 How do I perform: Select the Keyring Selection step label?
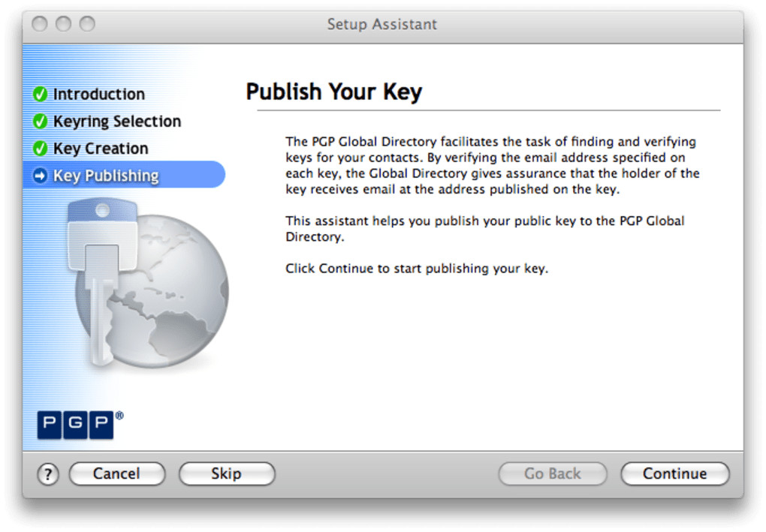[116, 122]
